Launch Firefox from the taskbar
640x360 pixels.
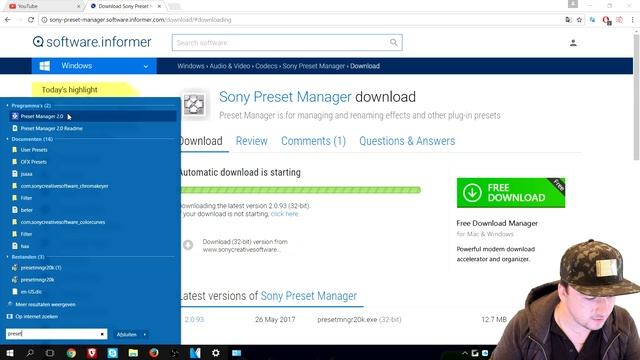tap(154, 353)
